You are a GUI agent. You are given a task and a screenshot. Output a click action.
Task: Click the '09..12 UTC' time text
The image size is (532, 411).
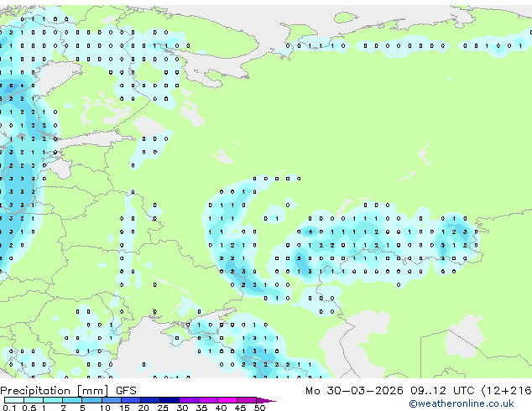click(442, 391)
